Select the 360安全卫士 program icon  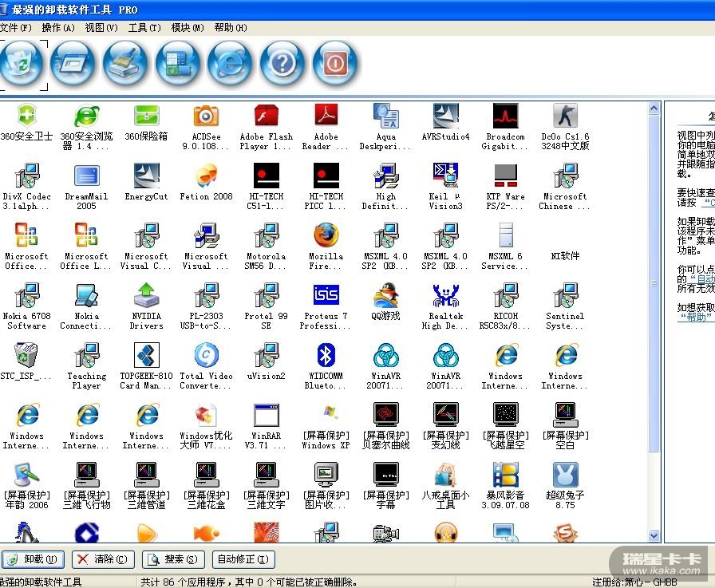coord(26,116)
